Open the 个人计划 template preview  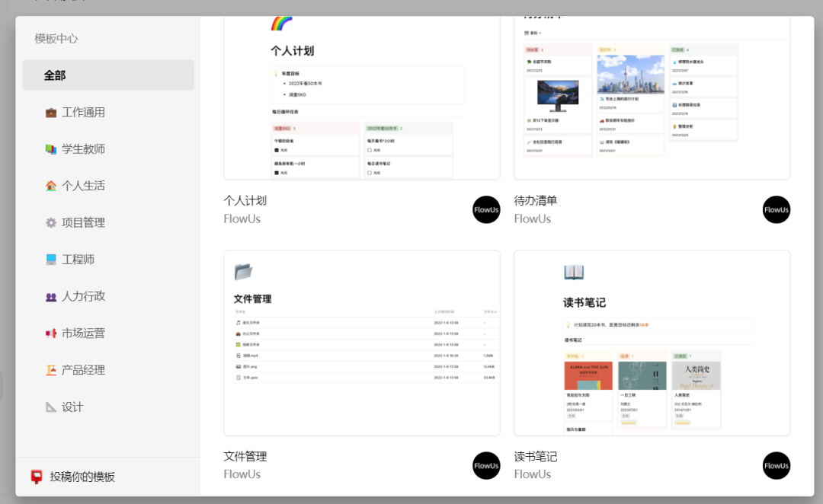[x=362, y=98]
